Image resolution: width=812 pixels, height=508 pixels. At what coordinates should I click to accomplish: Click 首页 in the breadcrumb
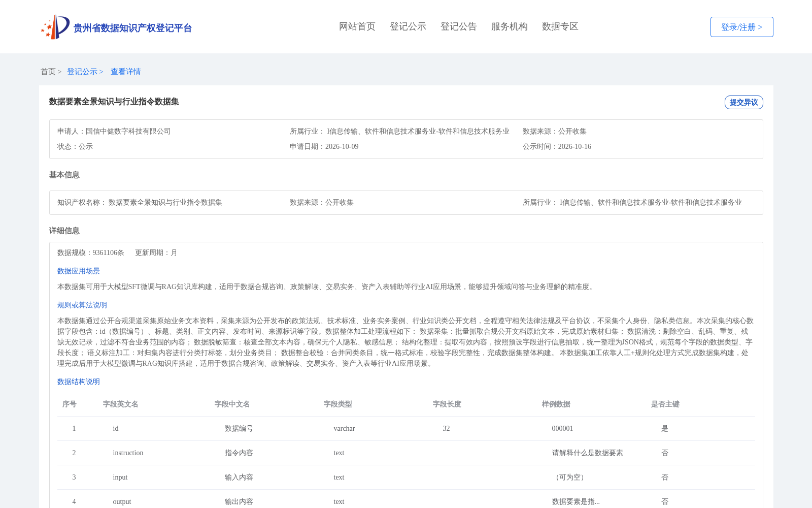pos(48,72)
